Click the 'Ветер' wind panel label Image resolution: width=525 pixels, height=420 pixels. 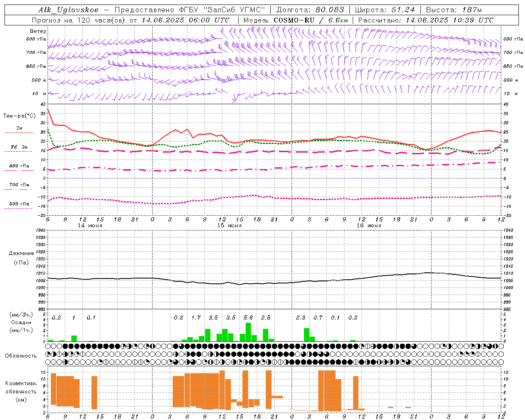[38, 31]
